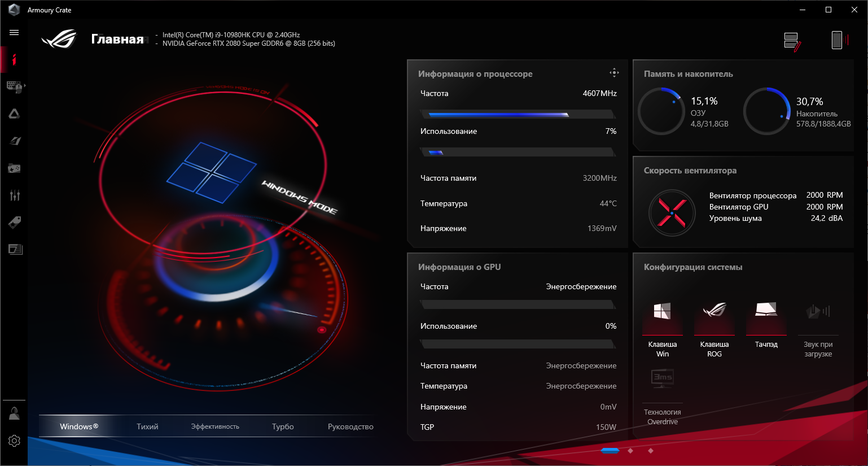Click the CPU usage progress bar
The image size is (868, 466).
coord(518,152)
